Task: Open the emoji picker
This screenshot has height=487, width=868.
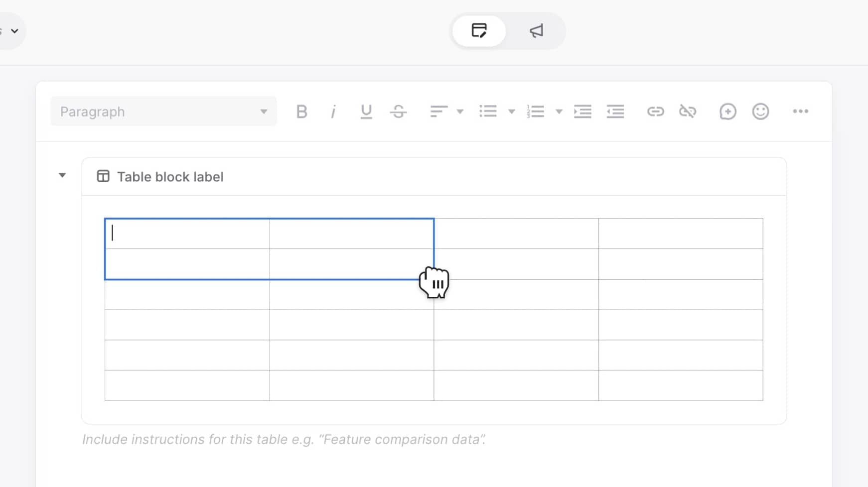Action: point(761,112)
